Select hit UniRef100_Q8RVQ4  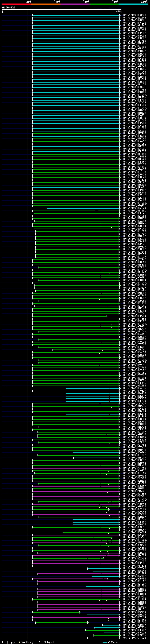(135, 316)
